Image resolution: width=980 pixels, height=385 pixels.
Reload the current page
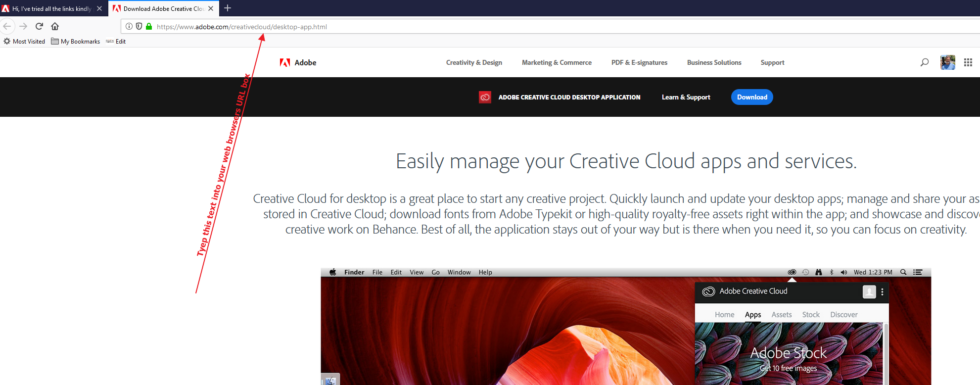click(x=40, y=26)
